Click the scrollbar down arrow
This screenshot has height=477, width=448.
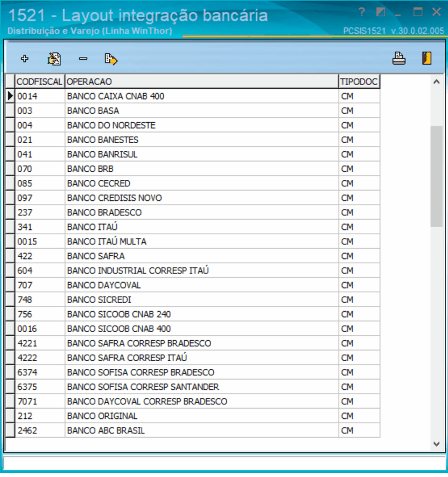point(437,444)
